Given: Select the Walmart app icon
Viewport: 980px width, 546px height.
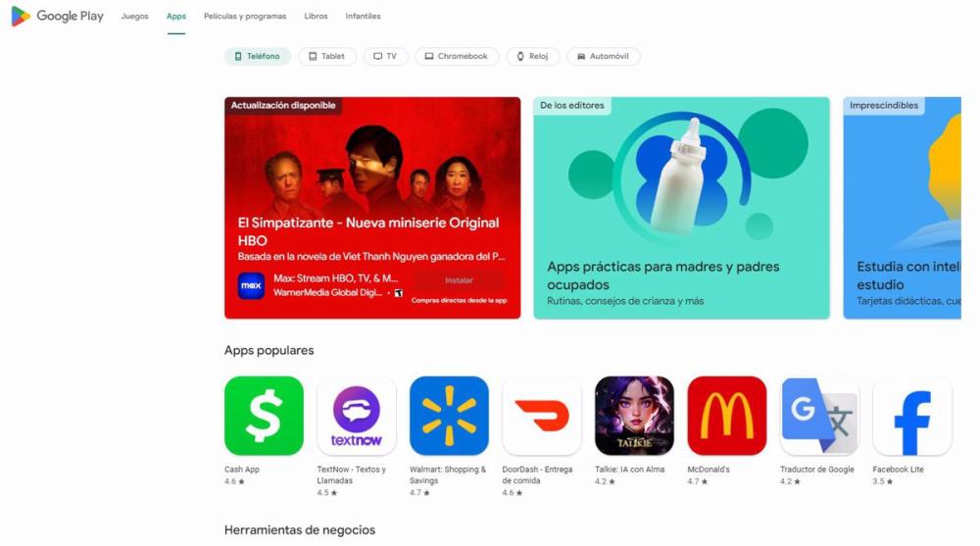Looking at the screenshot, I should 449,416.
